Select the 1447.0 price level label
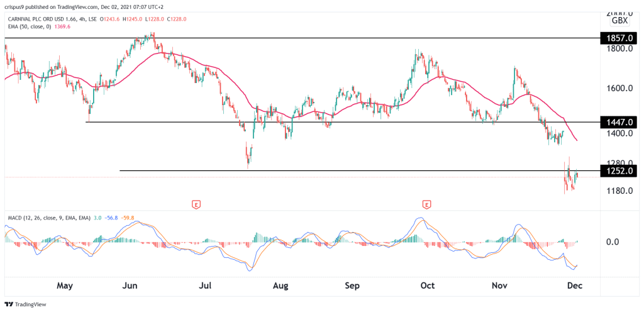 [619, 122]
